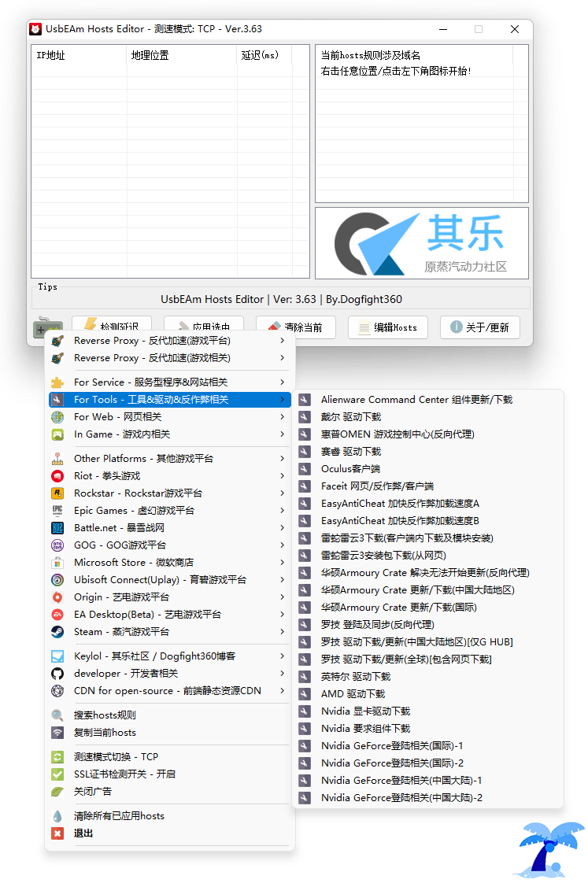The image size is (588, 883).
Task: Click the For Service puzzle icon
Action: [57, 382]
